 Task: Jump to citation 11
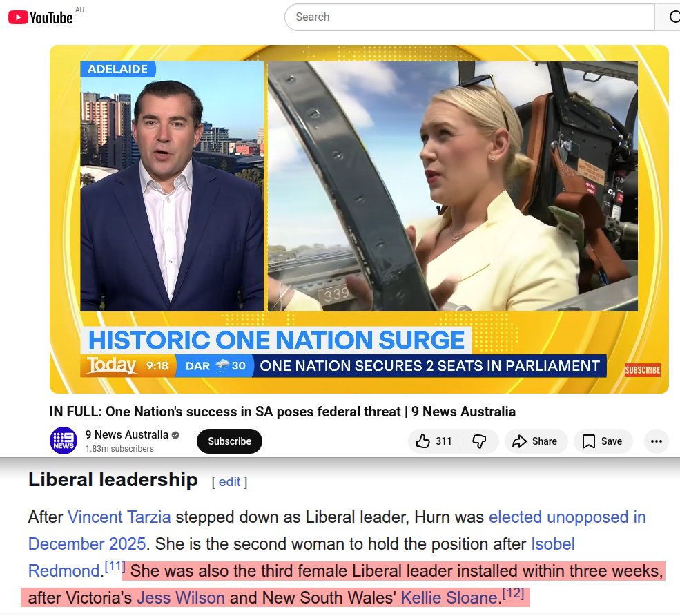(115, 566)
